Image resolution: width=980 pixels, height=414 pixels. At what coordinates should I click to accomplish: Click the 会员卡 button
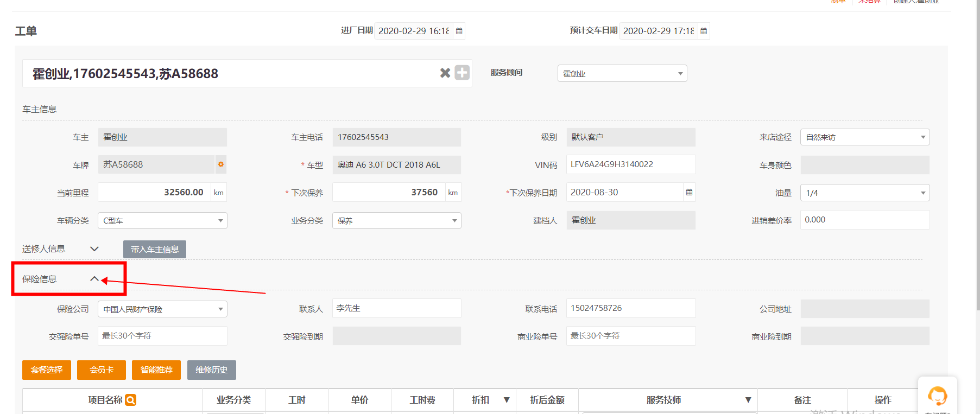pyautogui.click(x=102, y=370)
